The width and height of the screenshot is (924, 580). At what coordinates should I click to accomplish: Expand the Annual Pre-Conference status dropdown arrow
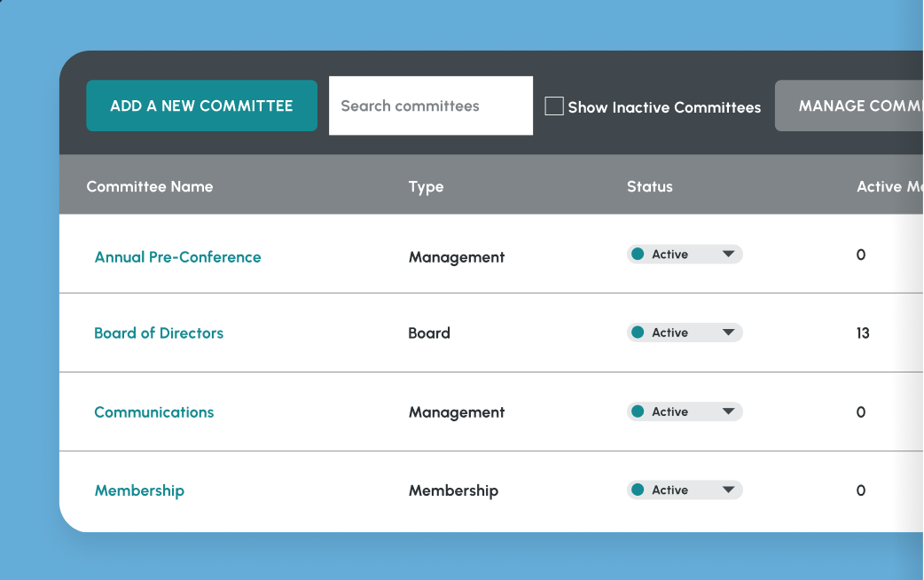point(728,255)
